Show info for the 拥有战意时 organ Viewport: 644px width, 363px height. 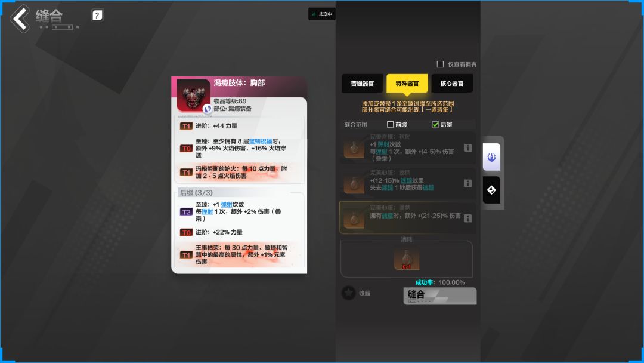(x=467, y=219)
